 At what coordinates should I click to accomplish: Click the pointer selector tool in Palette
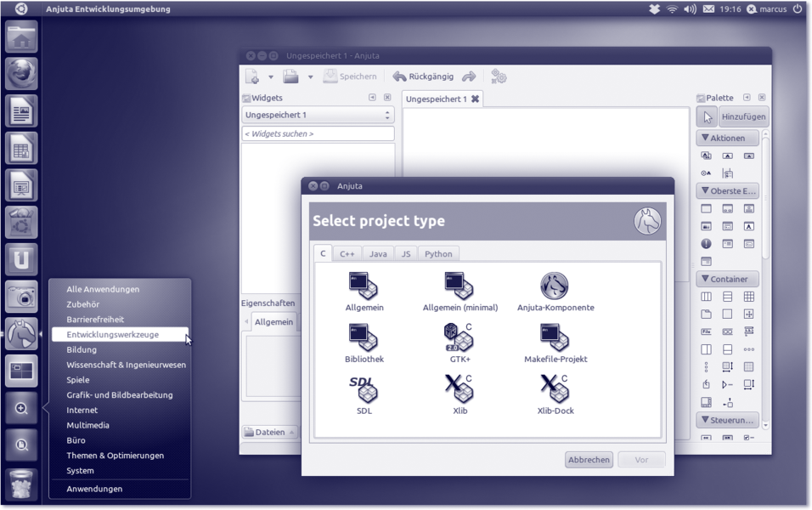pos(708,116)
